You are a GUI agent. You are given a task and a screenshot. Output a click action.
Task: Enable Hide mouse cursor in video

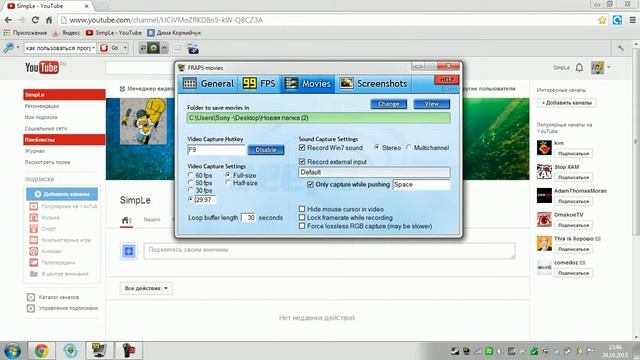pos(302,209)
